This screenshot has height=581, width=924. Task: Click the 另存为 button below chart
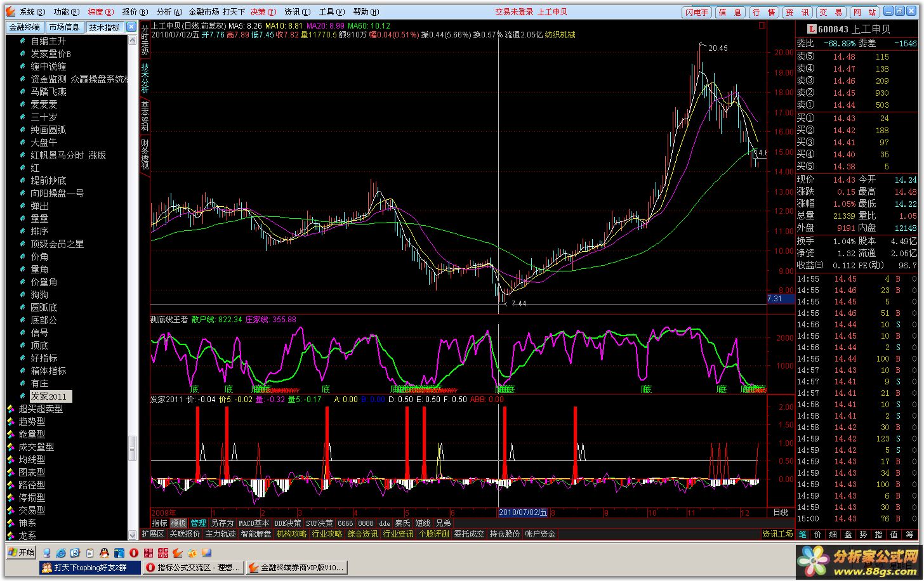click(222, 523)
